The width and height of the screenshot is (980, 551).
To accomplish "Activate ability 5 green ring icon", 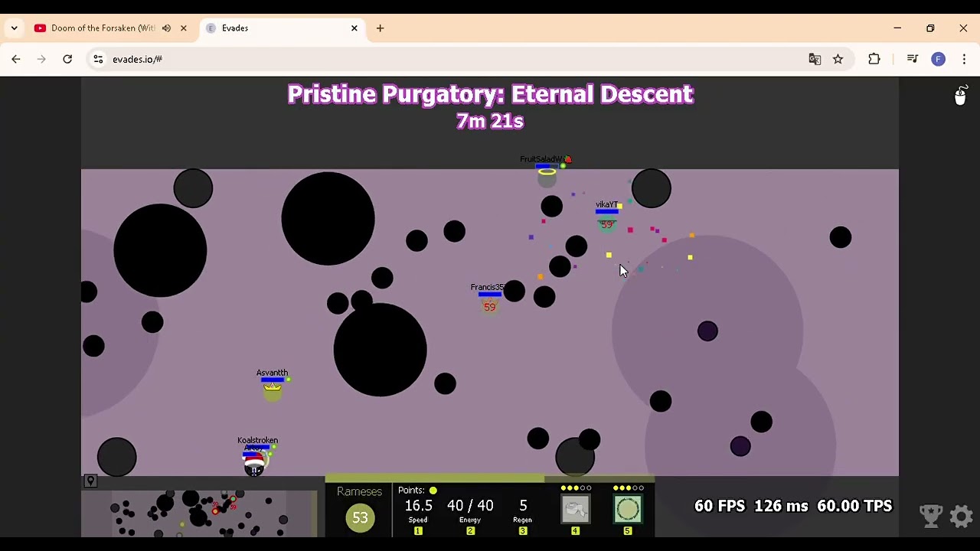I will coord(627,509).
